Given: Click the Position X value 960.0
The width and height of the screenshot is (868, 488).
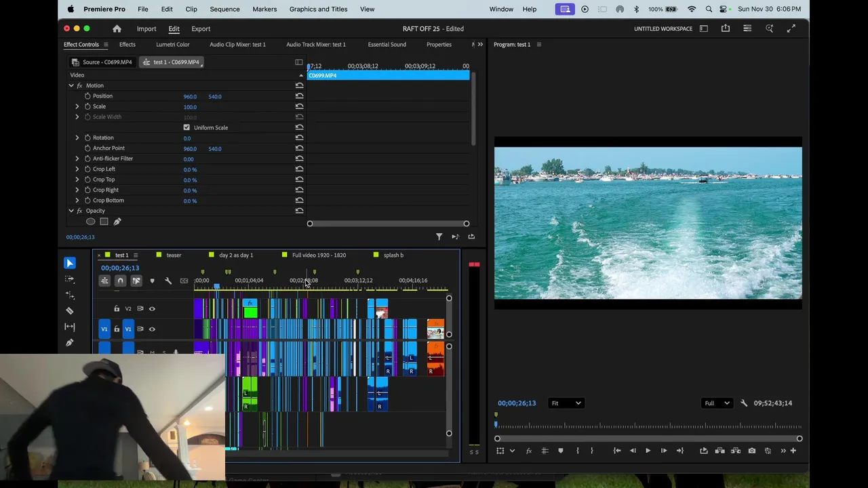Looking at the screenshot, I should pyautogui.click(x=190, y=96).
